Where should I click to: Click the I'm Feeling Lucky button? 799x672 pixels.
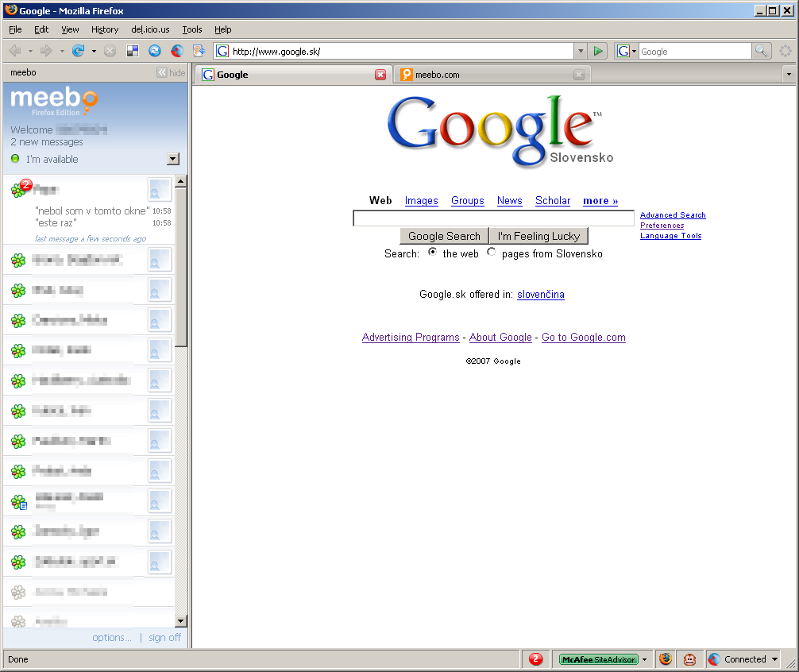538,236
